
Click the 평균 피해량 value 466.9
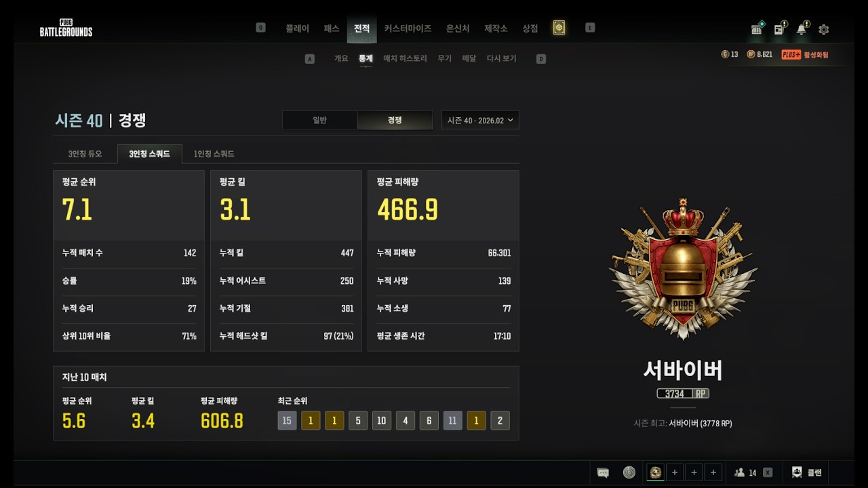[x=408, y=210]
